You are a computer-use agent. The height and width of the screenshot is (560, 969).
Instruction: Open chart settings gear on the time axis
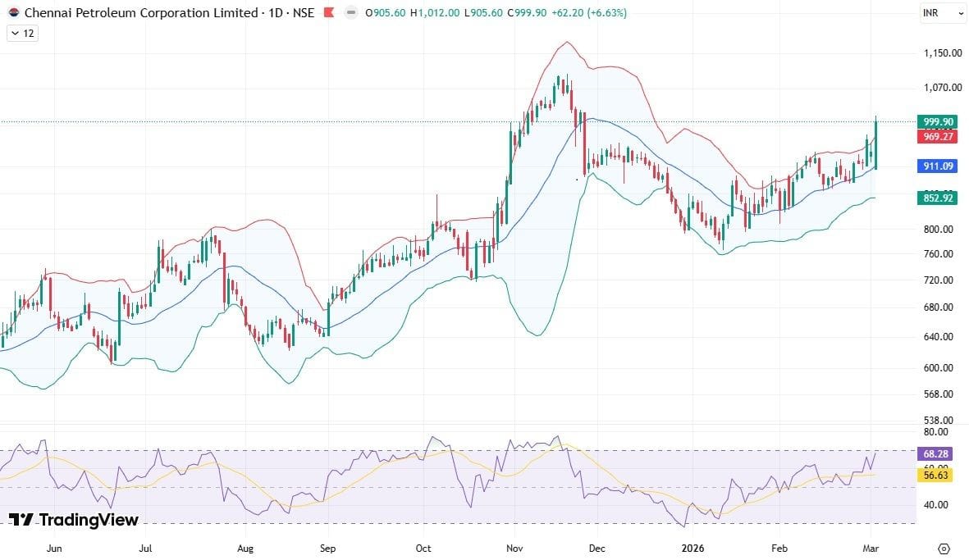pos(944,549)
